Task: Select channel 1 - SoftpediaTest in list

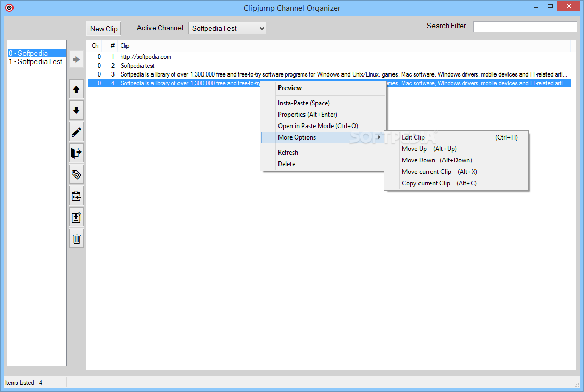Action: click(36, 62)
